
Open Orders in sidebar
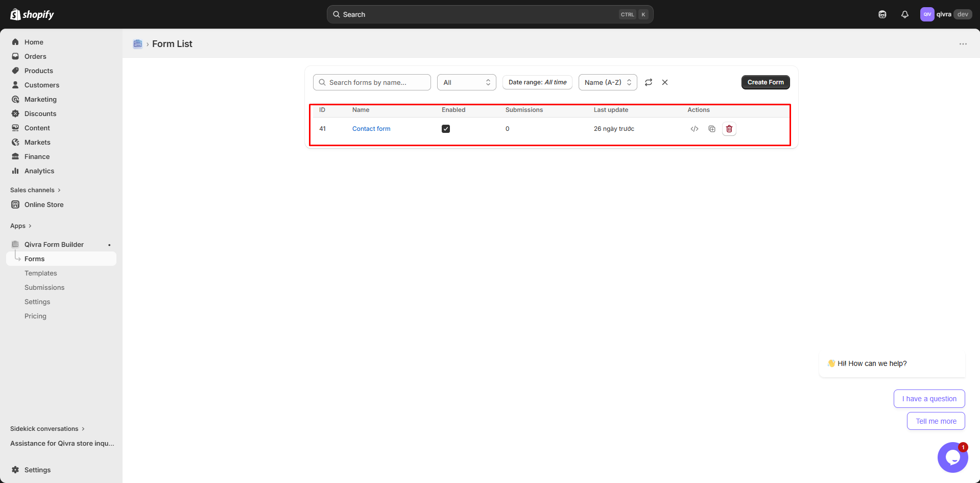[61, 56]
